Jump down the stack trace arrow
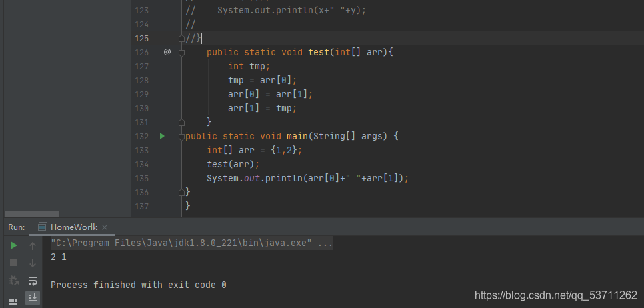 click(x=33, y=263)
